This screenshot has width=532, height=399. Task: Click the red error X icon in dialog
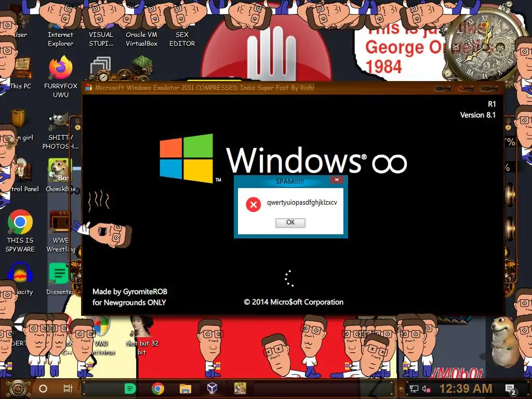[253, 205]
